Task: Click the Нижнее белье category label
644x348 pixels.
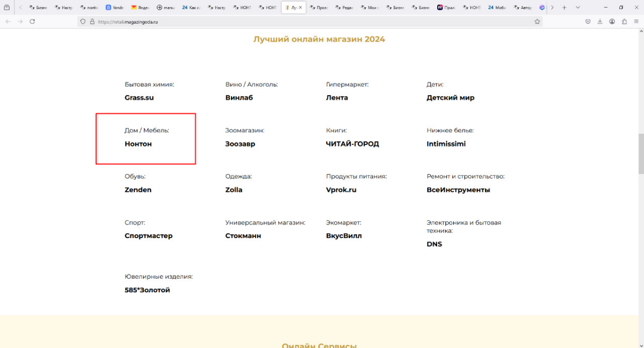Action: (x=450, y=130)
